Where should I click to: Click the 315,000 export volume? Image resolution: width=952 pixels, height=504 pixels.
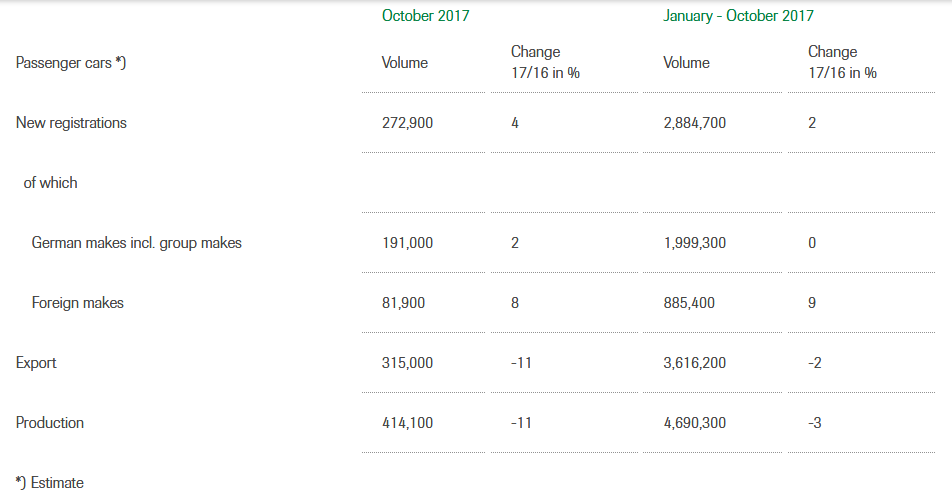pyautogui.click(x=407, y=363)
